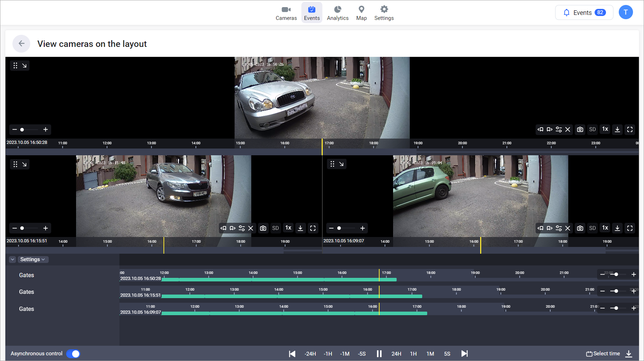Image resolution: width=644 pixels, height=361 pixels.
Task: Close the bottom-right camera player
Action: pos(568,228)
